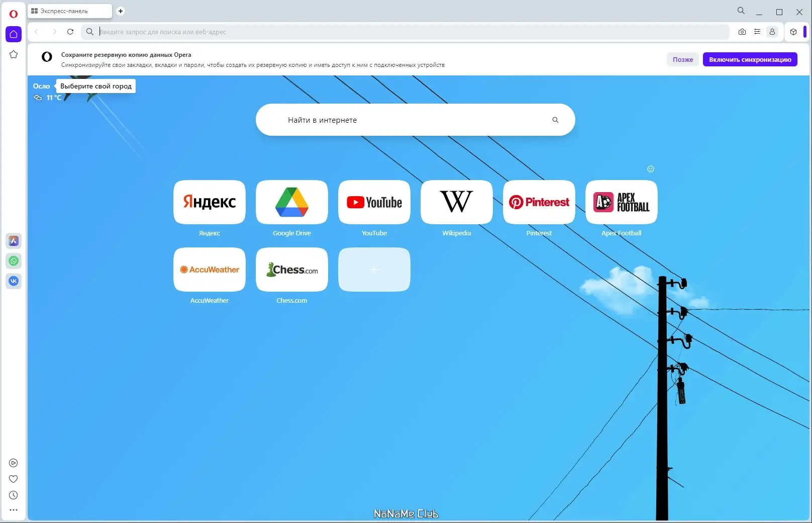Click the Осло weather city label
The height and width of the screenshot is (523, 812).
point(41,86)
